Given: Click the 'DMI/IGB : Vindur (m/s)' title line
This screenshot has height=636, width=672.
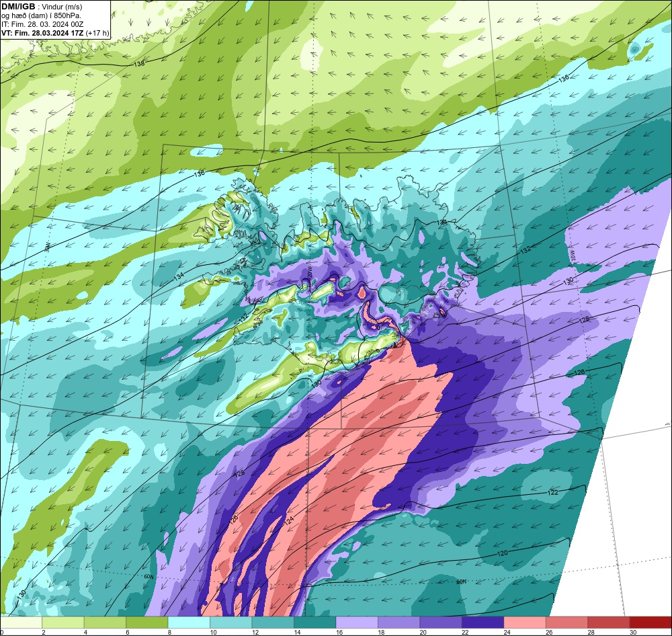Looking at the screenshot, I should [x=42, y=7].
